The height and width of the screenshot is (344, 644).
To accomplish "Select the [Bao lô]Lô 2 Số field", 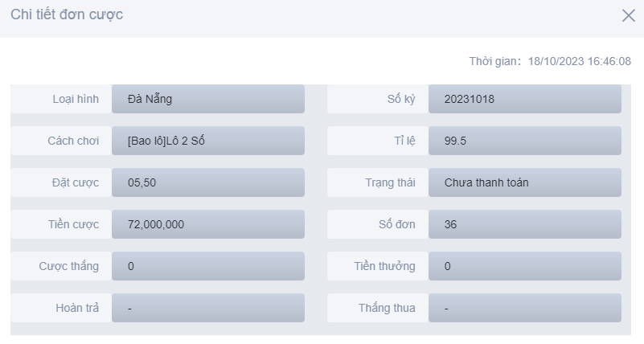I will click(x=208, y=141).
